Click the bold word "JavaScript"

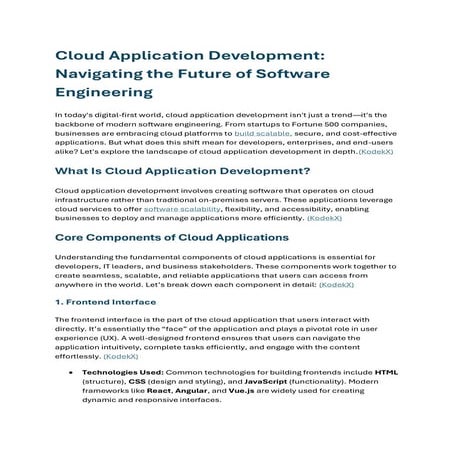click(x=266, y=382)
